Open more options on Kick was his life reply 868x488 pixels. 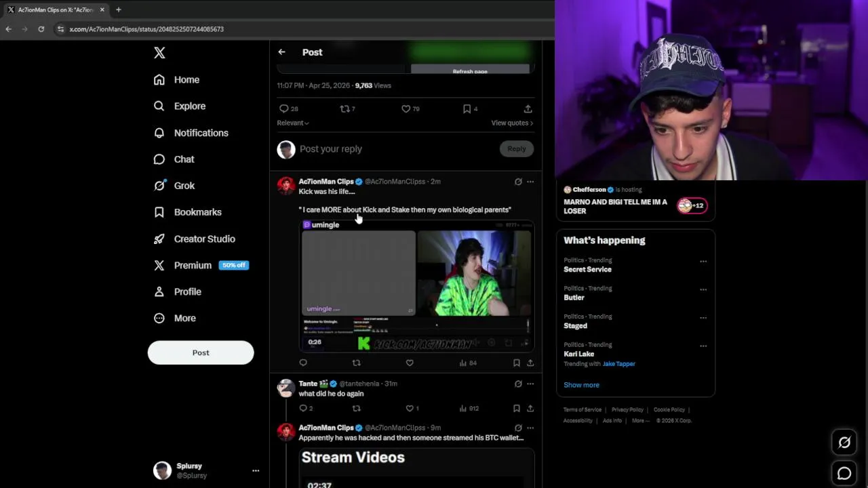tap(530, 182)
